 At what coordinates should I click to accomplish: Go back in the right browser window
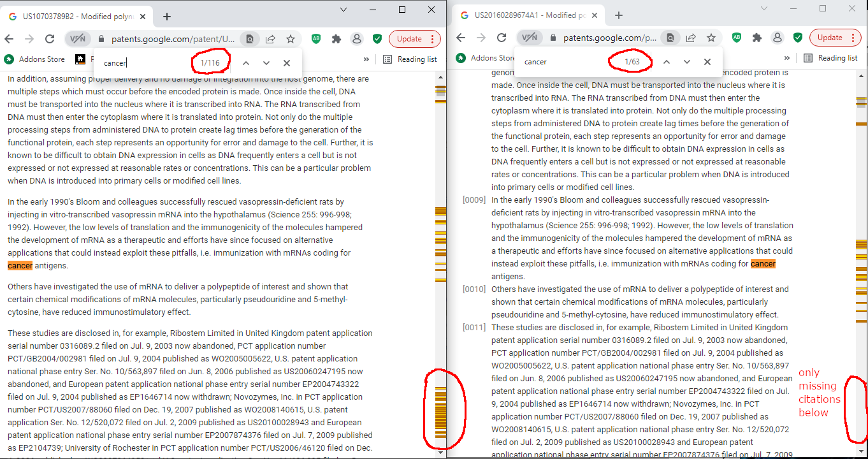pos(461,38)
